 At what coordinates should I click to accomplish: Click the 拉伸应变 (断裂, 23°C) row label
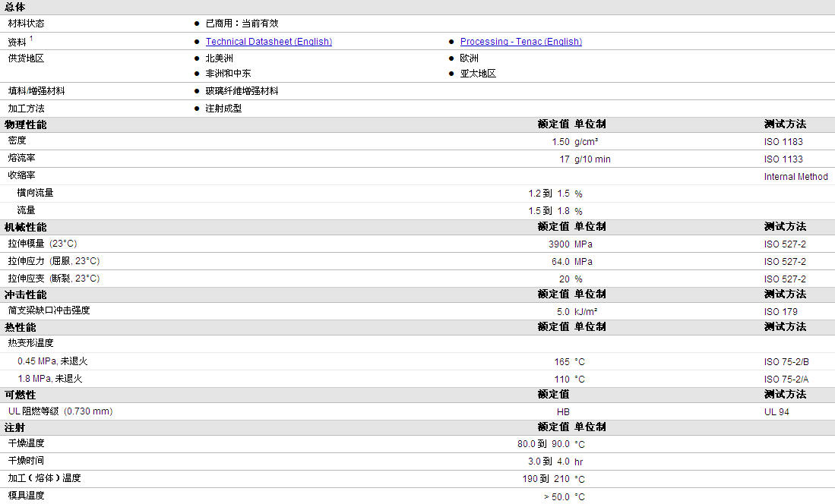tap(54, 279)
